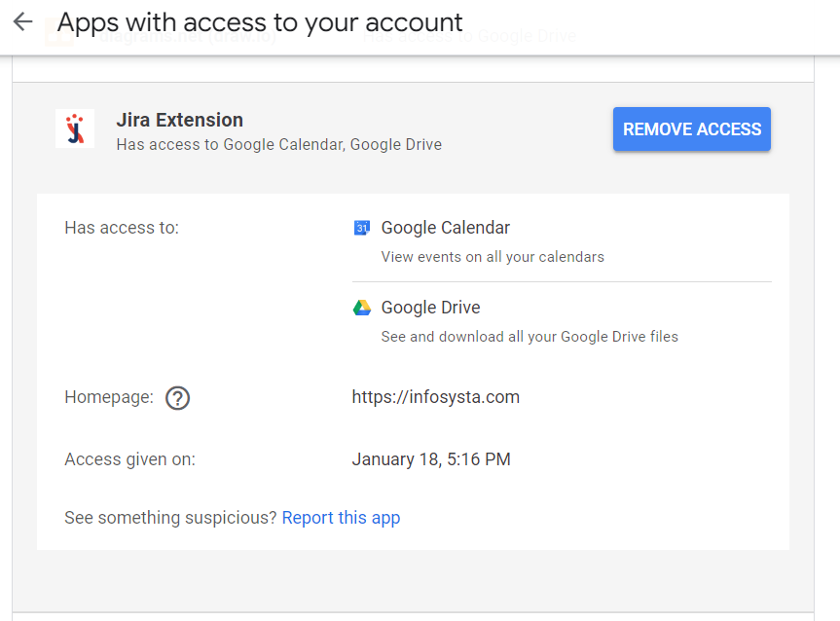Screen dimensions: 840x621
Task: Click the Jira Extension app logo
Action: pyautogui.click(x=75, y=128)
